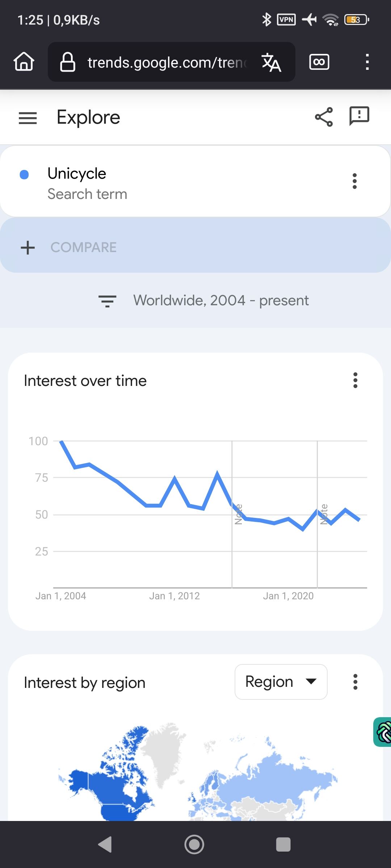Tap the browser home icon
The width and height of the screenshot is (391, 868).
pyautogui.click(x=24, y=62)
